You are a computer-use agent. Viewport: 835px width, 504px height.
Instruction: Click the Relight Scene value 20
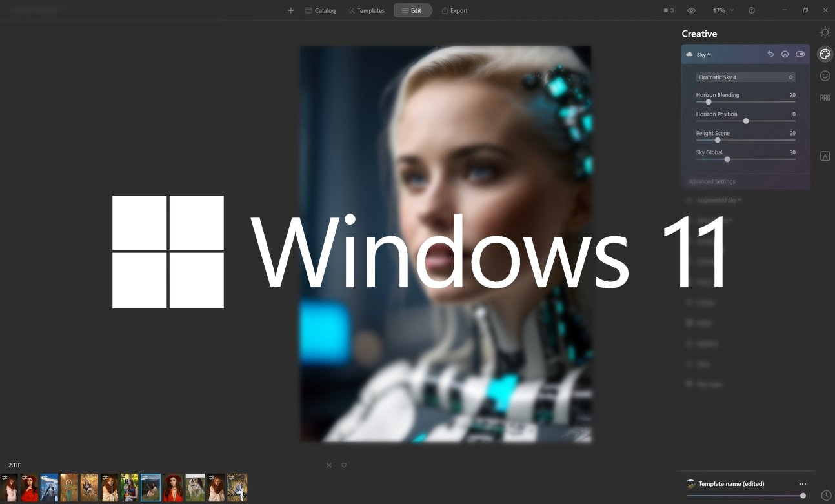coord(792,133)
